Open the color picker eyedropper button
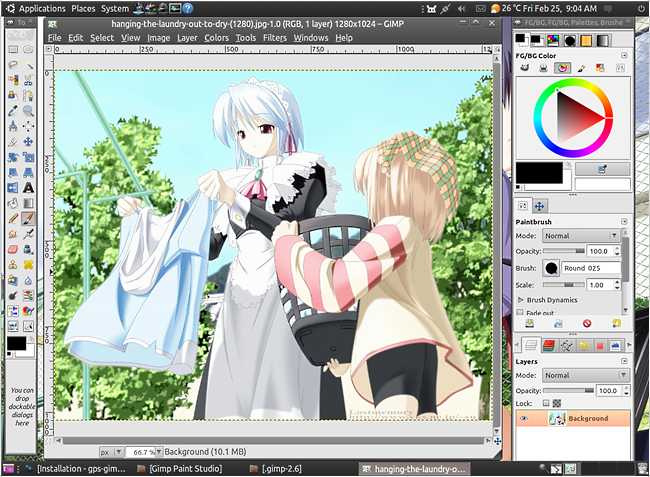The width and height of the screenshot is (650, 477). [x=602, y=169]
